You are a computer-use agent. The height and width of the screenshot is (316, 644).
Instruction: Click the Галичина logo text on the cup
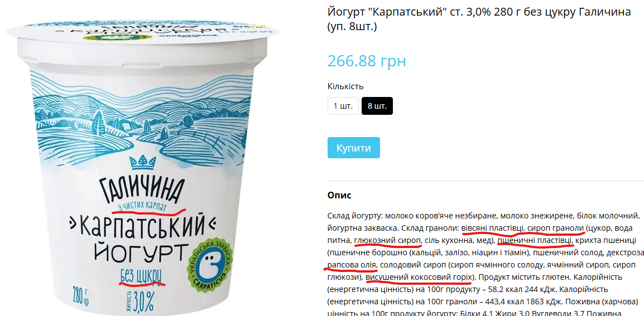[x=138, y=189]
